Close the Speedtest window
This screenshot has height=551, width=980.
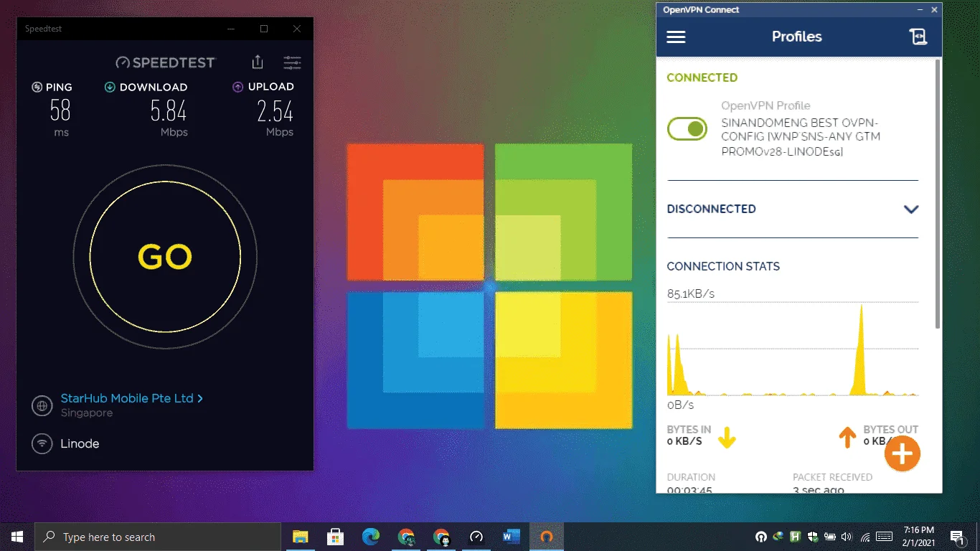tap(297, 29)
